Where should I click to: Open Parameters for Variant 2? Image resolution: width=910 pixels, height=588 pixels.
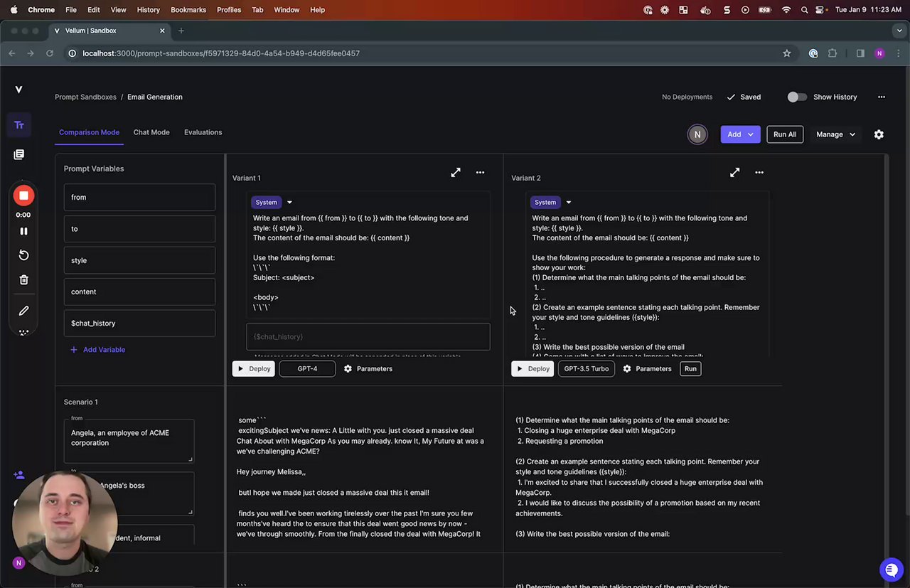pos(647,369)
